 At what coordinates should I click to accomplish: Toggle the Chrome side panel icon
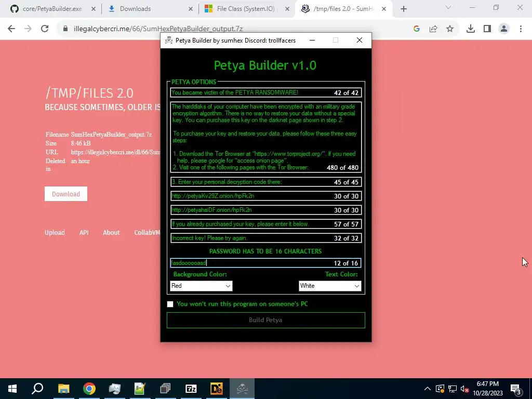pyautogui.click(x=487, y=29)
